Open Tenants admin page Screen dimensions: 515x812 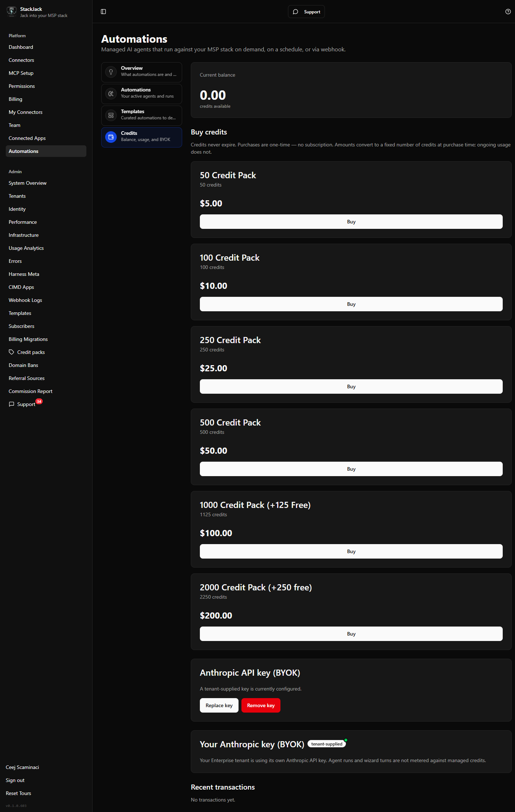(46, 196)
